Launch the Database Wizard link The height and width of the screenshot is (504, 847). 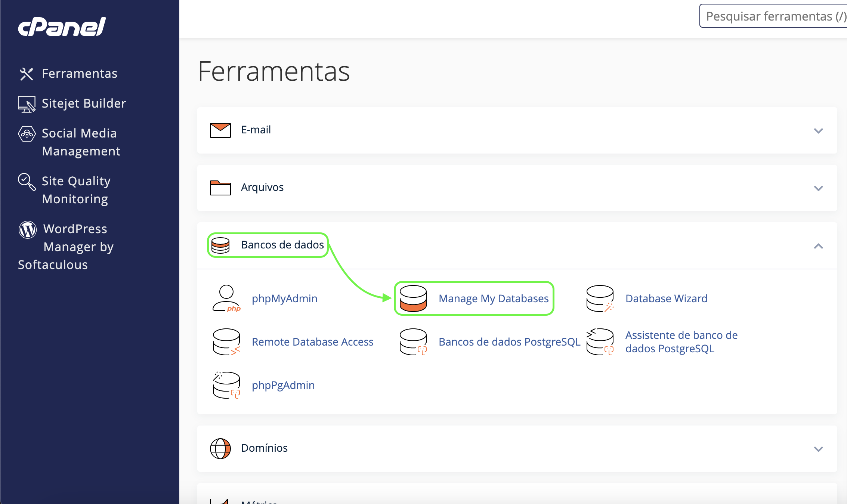[x=666, y=299]
